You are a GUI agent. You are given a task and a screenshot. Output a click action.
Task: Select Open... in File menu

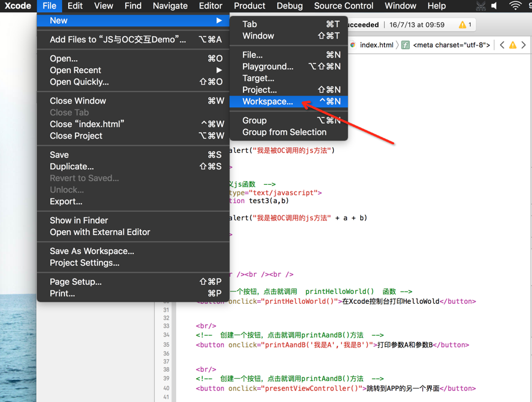click(x=133, y=58)
